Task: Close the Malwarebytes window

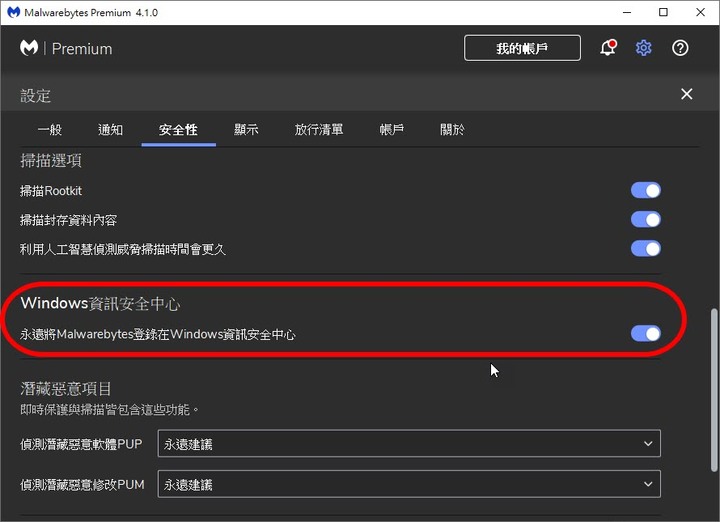Action: click(x=700, y=12)
